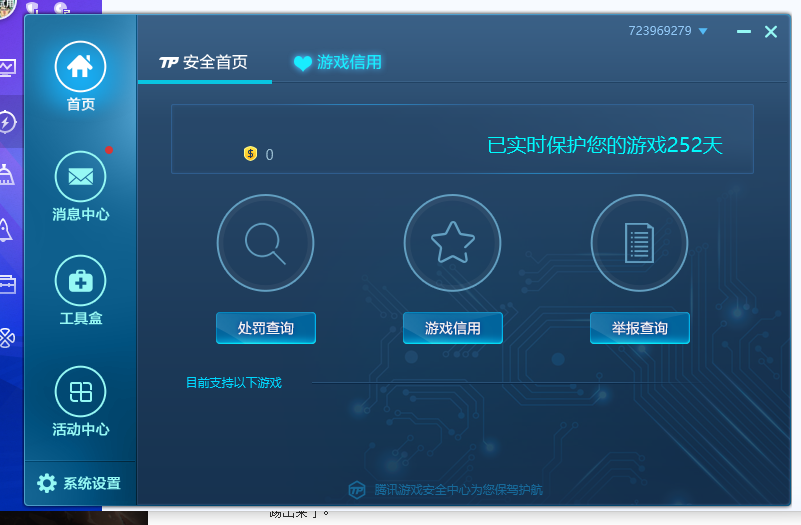Click broom cleanup icon in background sidebar
801x525 pixels.
coord(7,175)
